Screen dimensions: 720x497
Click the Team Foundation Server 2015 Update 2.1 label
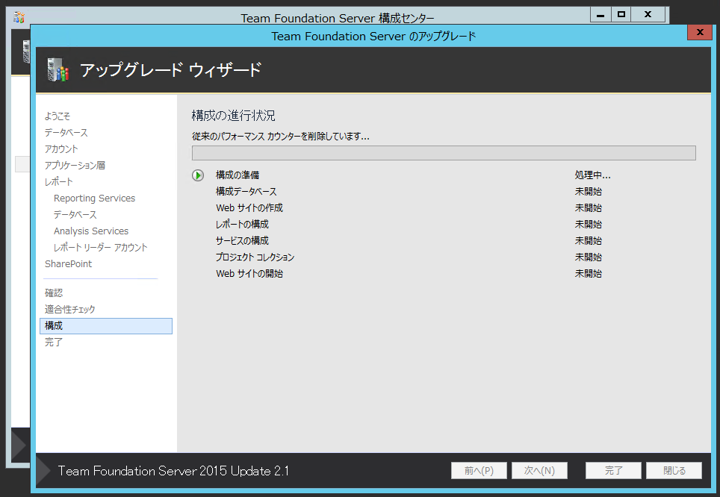click(174, 471)
